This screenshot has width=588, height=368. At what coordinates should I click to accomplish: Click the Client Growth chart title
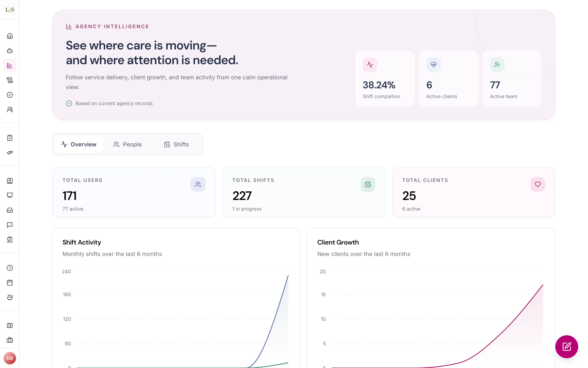pos(338,242)
